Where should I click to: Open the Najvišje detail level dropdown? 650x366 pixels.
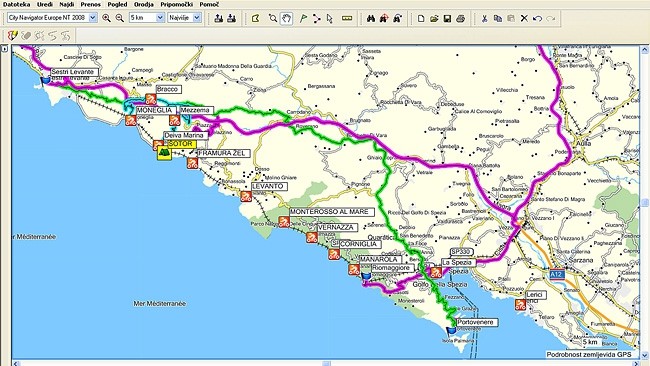[x=184, y=18]
